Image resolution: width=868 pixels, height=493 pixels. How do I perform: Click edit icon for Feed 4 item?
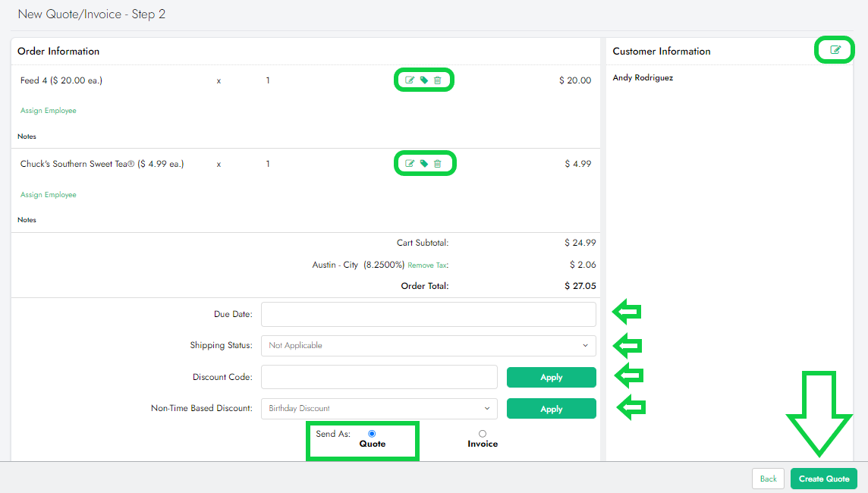(410, 80)
